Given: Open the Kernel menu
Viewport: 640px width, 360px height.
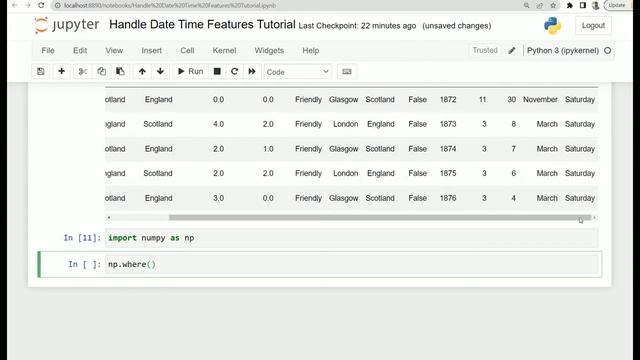Looking at the screenshot, I should [x=224, y=51].
